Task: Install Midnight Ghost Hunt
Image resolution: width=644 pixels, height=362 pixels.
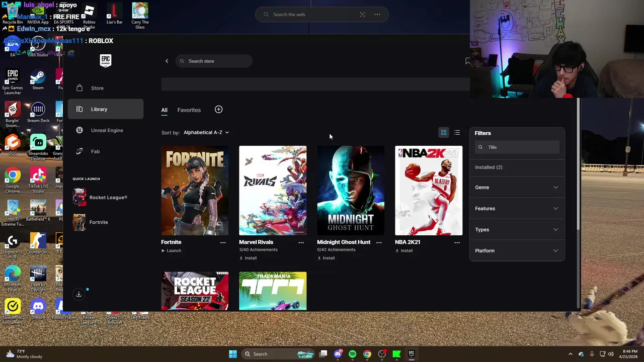Action: tap(326, 258)
